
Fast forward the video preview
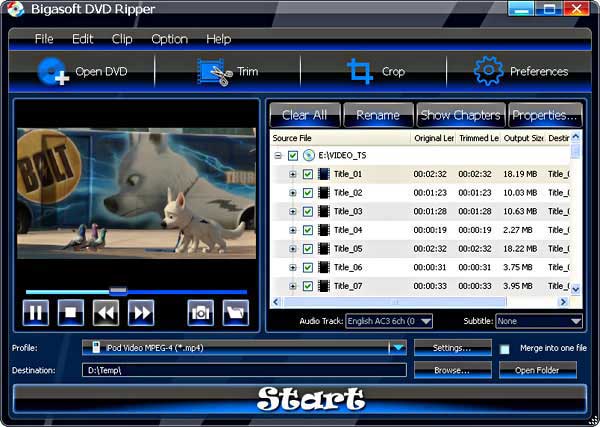click(141, 313)
